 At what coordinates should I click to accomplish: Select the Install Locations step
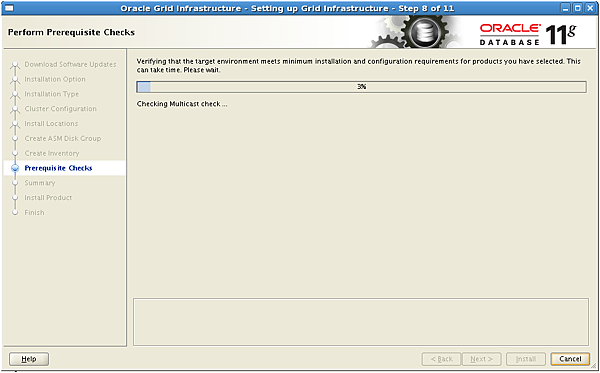tap(51, 124)
